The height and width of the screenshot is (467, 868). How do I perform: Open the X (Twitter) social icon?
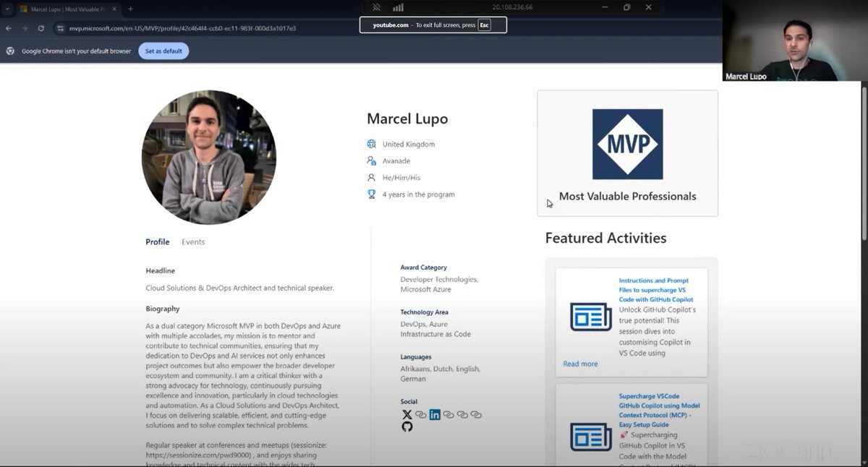407,415
